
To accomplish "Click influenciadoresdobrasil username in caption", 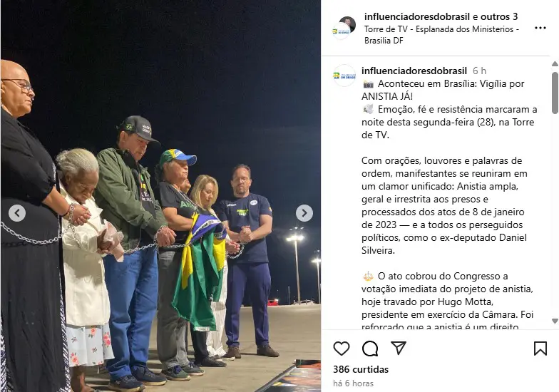I will (414, 71).
